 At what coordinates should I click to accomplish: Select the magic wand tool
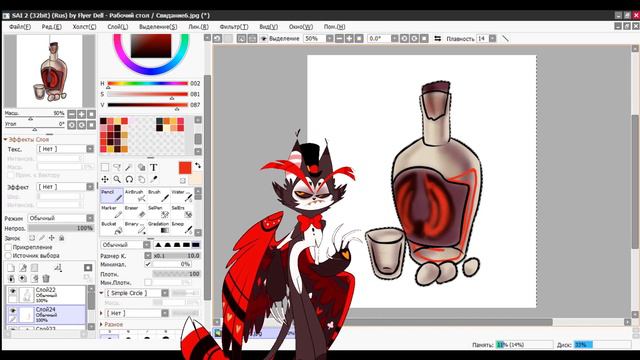tap(129, 167)
